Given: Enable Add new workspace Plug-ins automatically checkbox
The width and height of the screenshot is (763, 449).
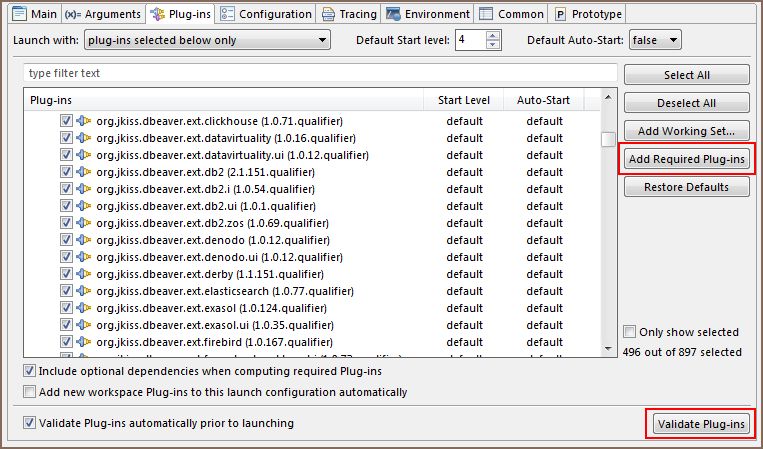Looking at the screenshot, I should pos(29,392).
